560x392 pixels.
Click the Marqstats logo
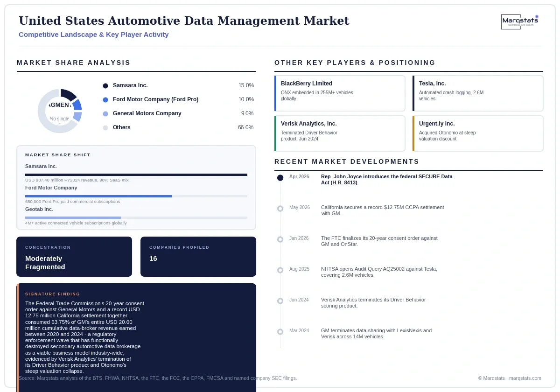520,21
